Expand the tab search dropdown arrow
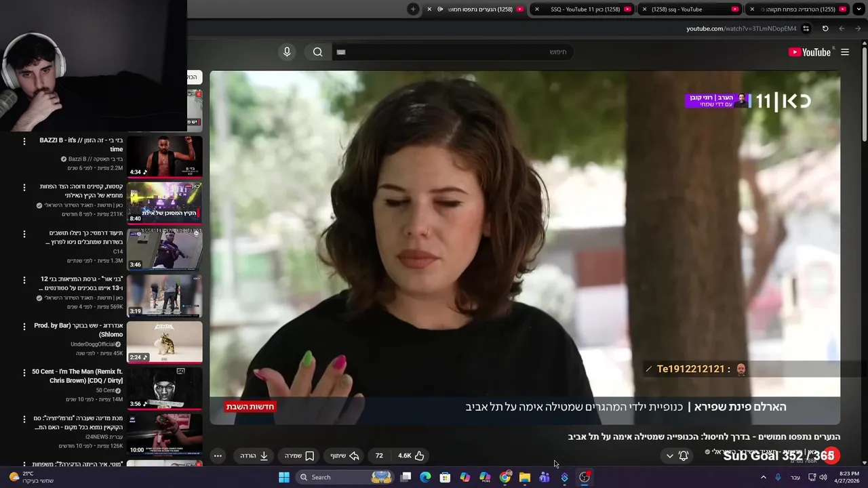868x488 pixels. click(x=860, y=9)
